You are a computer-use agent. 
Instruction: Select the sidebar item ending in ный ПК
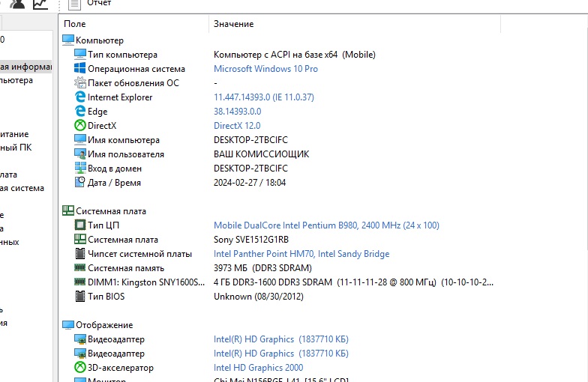point(16,148)
